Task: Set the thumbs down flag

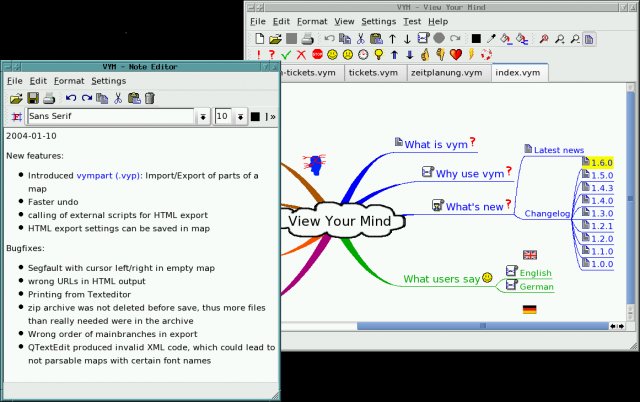Action: coord(440,54)
